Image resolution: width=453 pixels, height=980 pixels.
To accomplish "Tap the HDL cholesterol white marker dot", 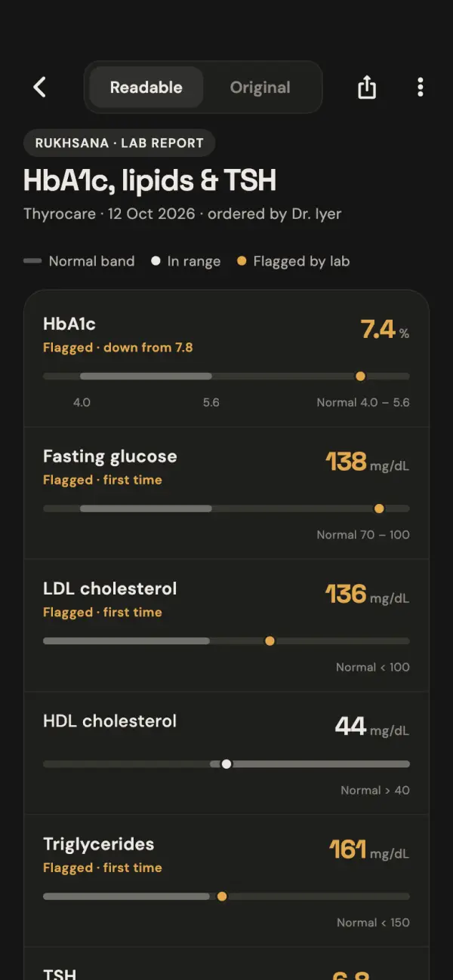I will coord(226,763).
